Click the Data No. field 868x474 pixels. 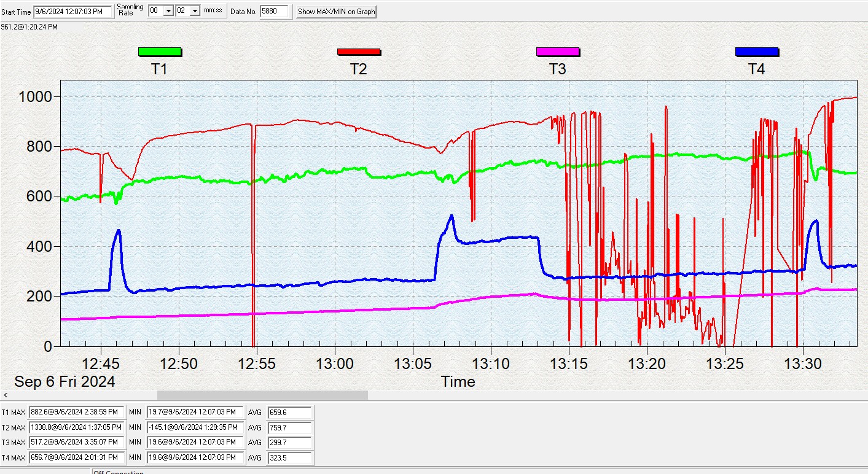[x=273, y=12]
